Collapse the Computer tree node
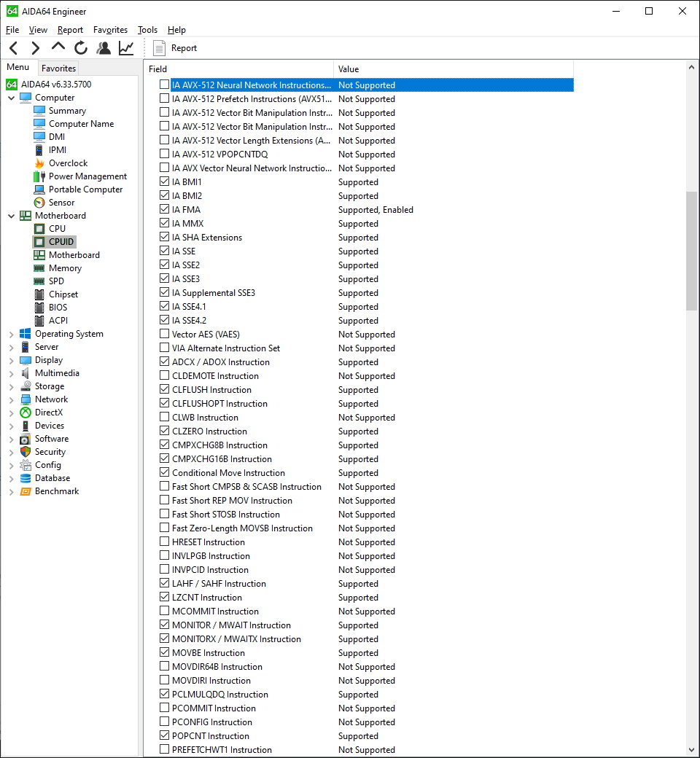700x758 pixels. 12,98
